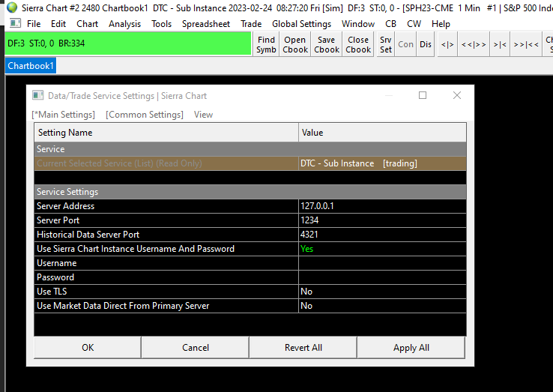553x392 pixels.
Task: Toggle the Use TLS No value
Action: point(383,292)
